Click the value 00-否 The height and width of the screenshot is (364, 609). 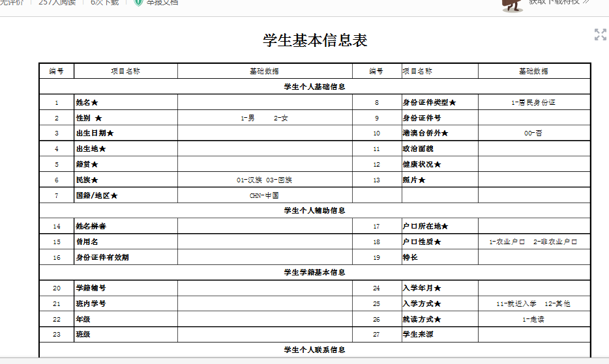[533, 133]
